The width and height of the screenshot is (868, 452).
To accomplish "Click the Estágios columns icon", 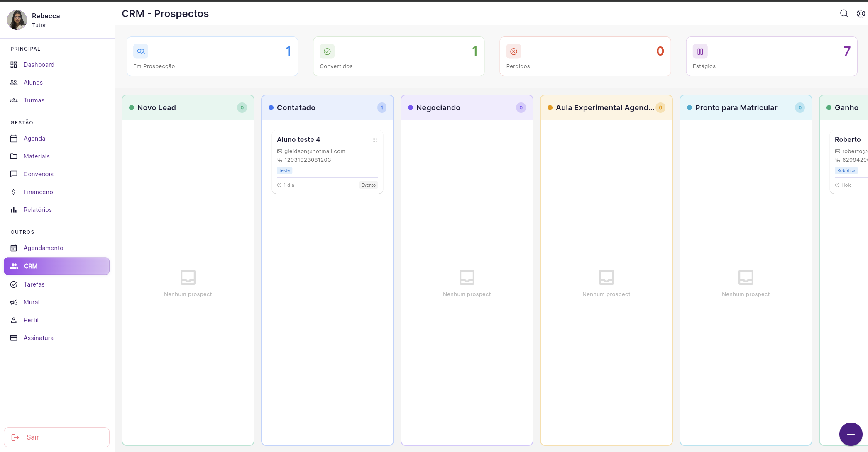I will 700,51.
